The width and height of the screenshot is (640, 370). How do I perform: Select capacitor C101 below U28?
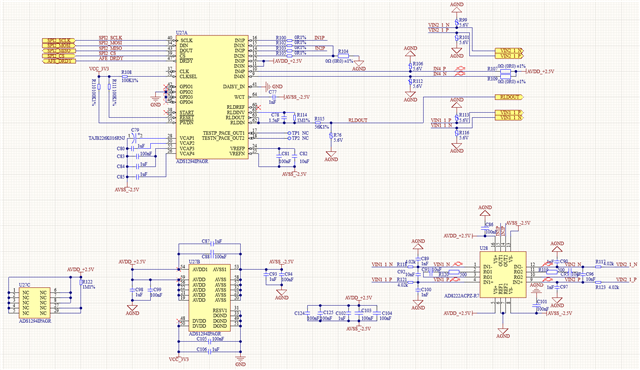coord(537,304)
